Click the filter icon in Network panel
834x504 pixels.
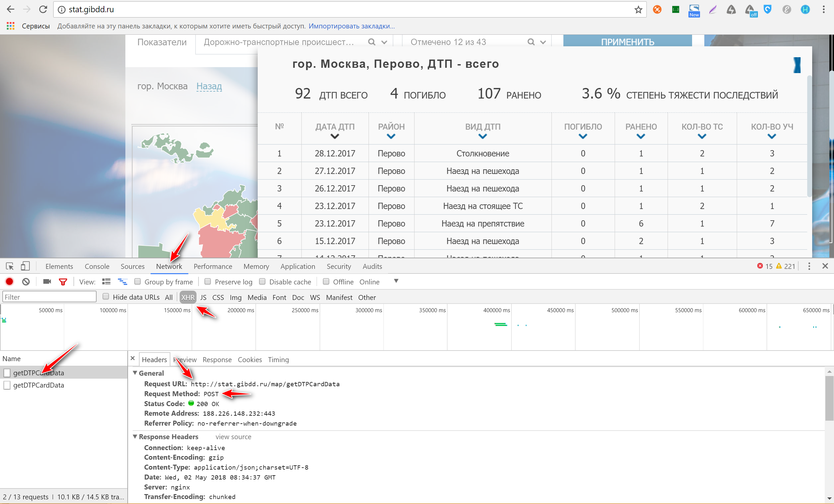64,282
